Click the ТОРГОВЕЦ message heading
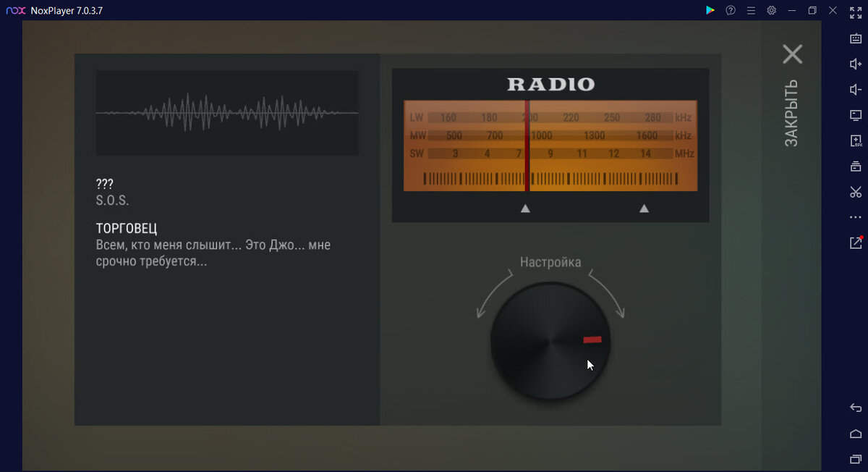868x472 pixels. click(x=127, y=229)
